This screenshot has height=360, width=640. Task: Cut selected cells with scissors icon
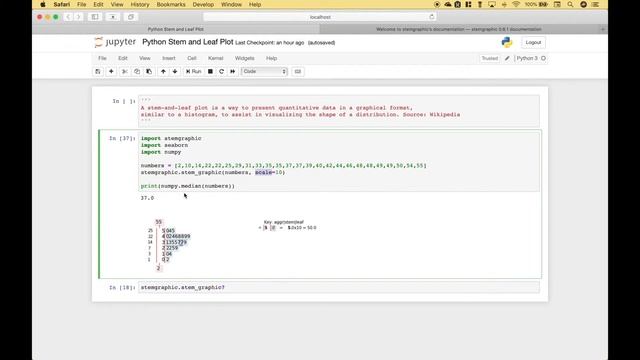point(125,71)
